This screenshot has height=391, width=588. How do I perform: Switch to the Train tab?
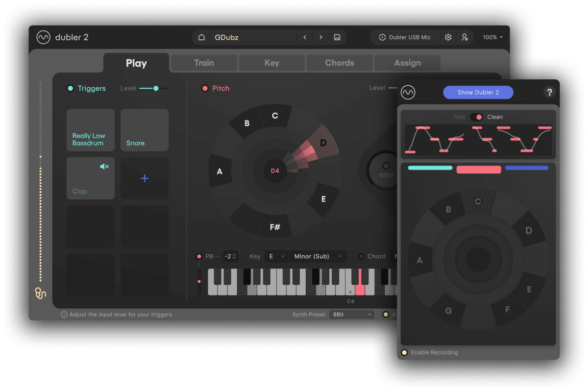(203, 63)
